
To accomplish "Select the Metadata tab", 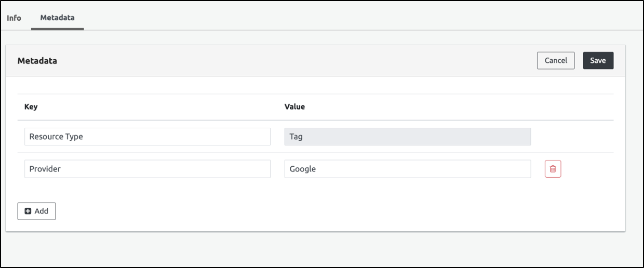I will 57,18.
